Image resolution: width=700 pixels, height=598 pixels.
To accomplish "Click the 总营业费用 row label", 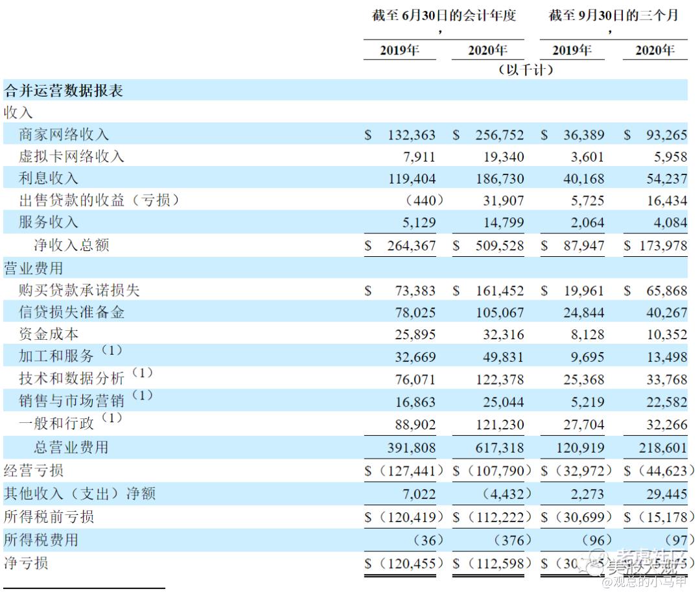I will 71,447.
